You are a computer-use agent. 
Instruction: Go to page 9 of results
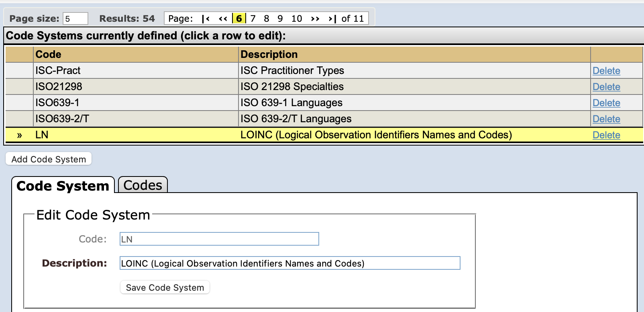(280, 18)
